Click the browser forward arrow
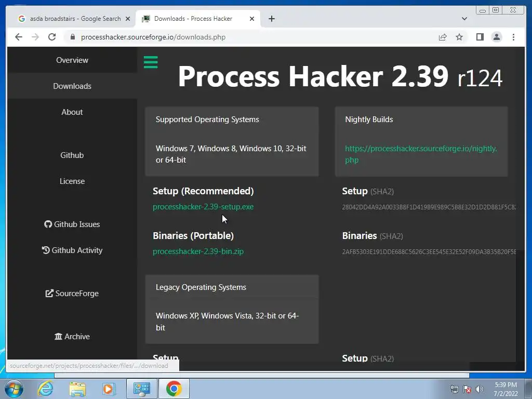This screenshot has height=399, width=532. point(35,37)
